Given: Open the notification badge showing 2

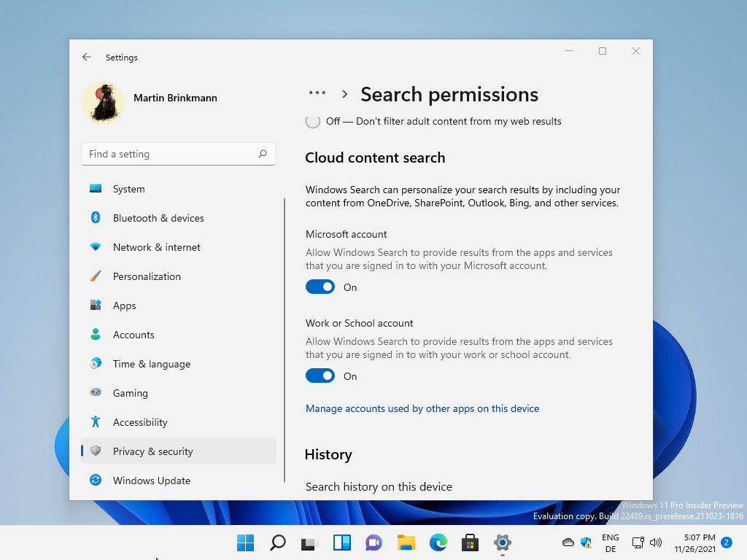Looking at the screenshot, I should (727, 542).
